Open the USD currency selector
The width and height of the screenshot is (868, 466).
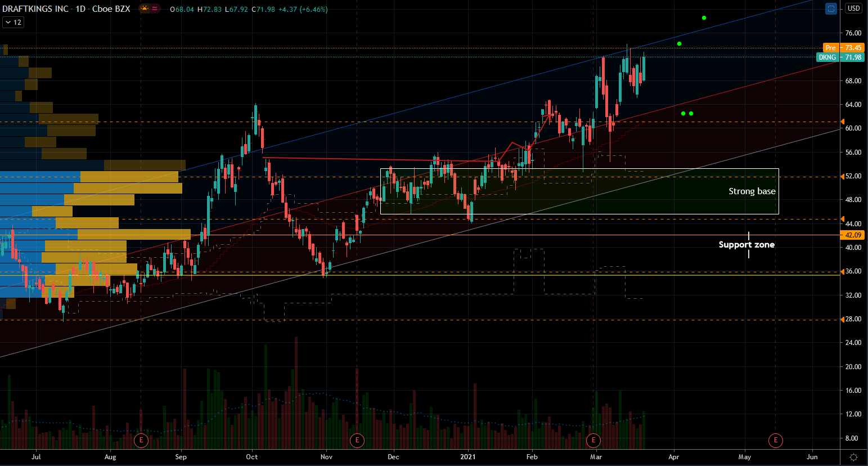(x=853, y=8)
